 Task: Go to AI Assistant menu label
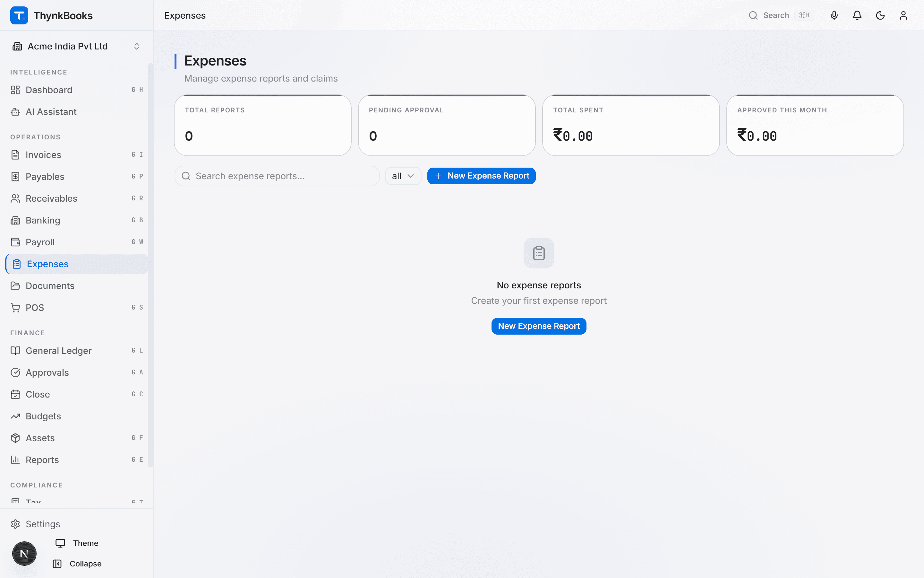click(51, 112)
